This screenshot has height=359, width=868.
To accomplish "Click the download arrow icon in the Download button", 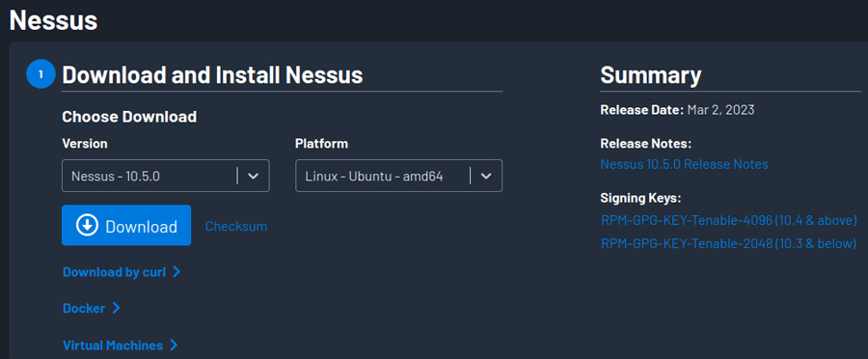I will [87, 226].
